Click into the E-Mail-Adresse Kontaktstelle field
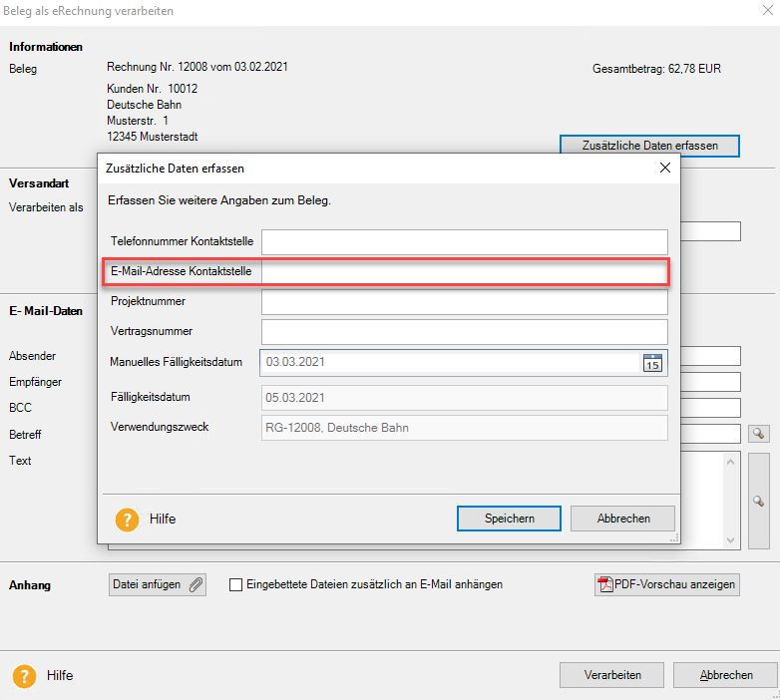 point(464,272)
